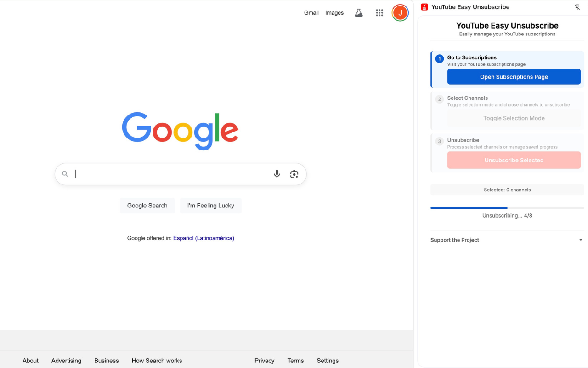Click the magnifier icon in search box
Screen dimensions: 588x368
point(65,174)
